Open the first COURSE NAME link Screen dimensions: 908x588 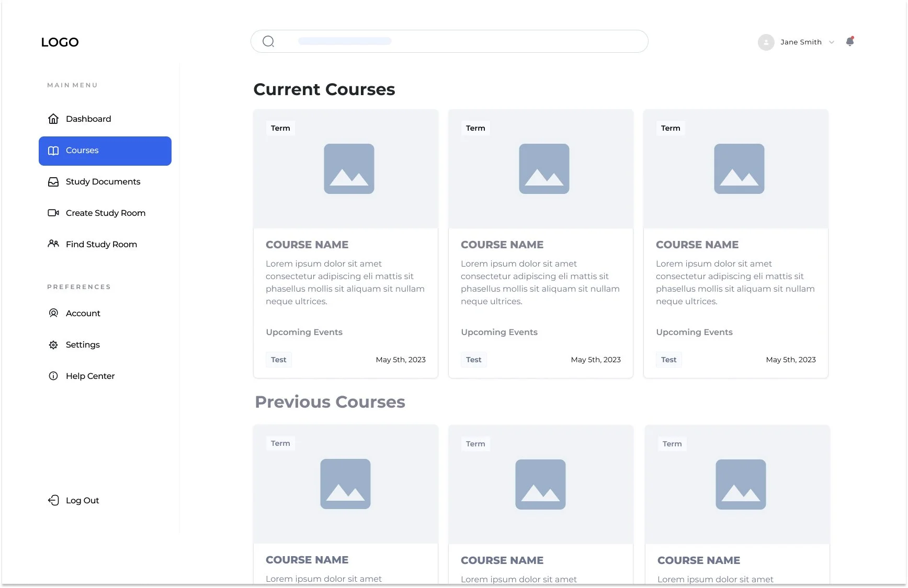tap(307, 245)
